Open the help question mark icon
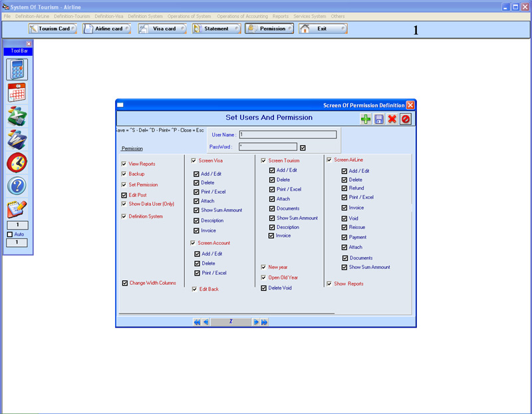Image resolution: width=532 pixels, height=414 pixels. [17, 186]
